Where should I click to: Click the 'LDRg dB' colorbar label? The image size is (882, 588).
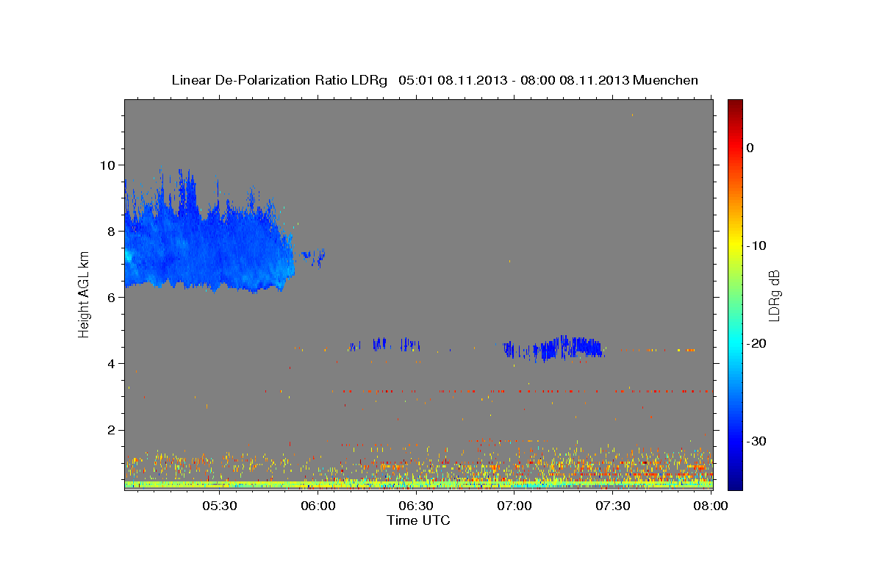(x=773, y=296)
